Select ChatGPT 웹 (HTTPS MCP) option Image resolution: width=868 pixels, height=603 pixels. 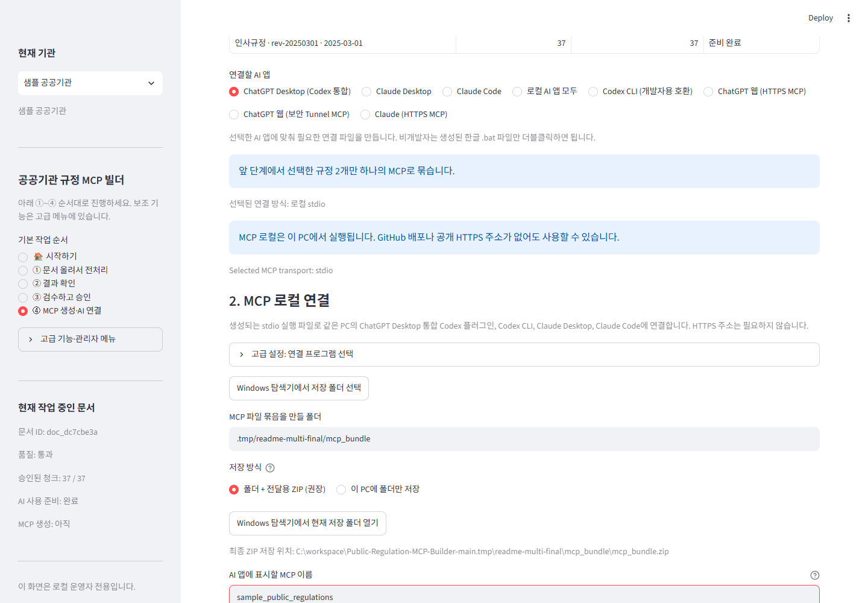[x=755, y=92]
